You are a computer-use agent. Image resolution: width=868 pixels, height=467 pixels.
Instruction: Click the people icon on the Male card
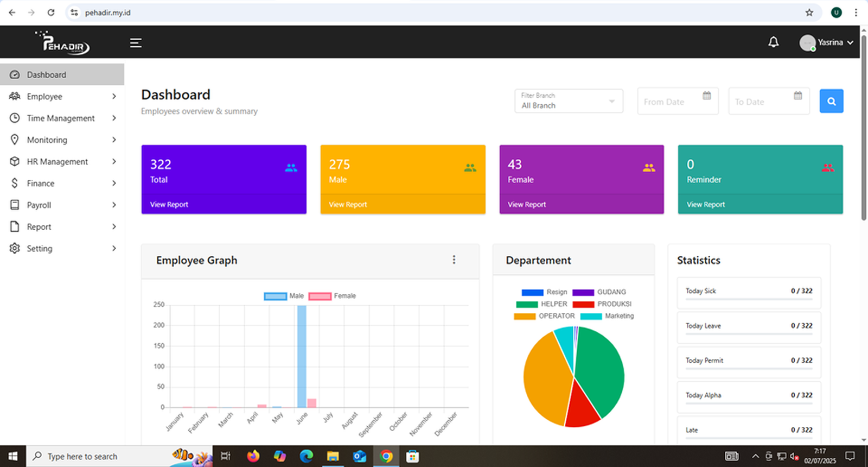470,168
